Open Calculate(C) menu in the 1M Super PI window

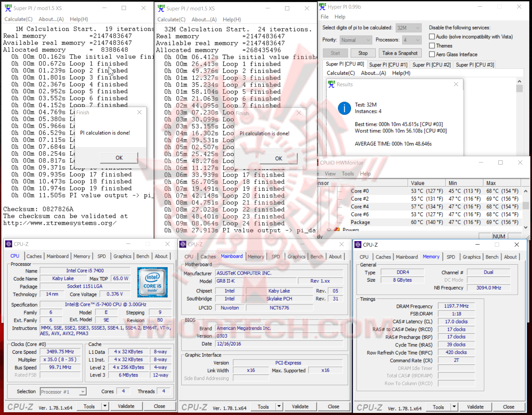point(18,19)
